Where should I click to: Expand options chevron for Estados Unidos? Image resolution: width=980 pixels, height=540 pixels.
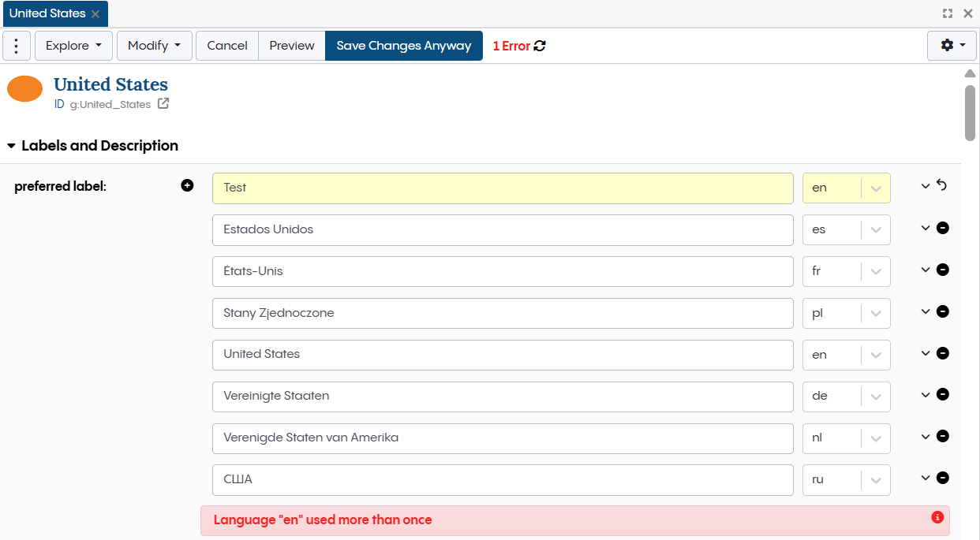(x=926, y=228)
